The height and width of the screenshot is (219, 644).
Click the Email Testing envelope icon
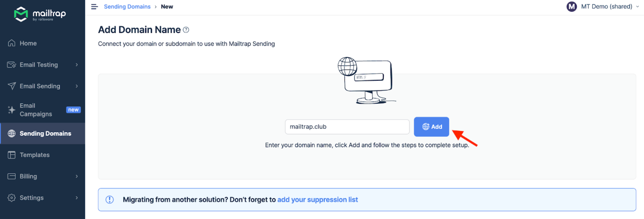12,65
